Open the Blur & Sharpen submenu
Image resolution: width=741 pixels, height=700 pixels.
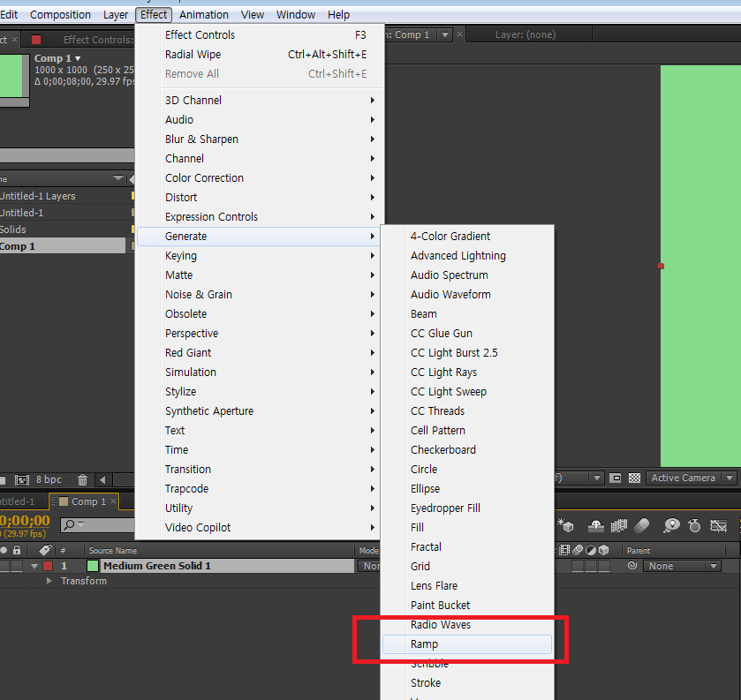259,139
